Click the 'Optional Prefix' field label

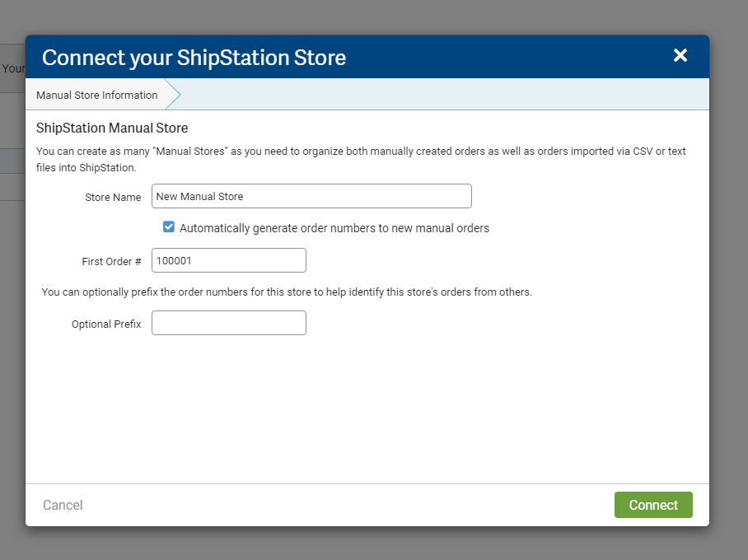pos(106,324)
